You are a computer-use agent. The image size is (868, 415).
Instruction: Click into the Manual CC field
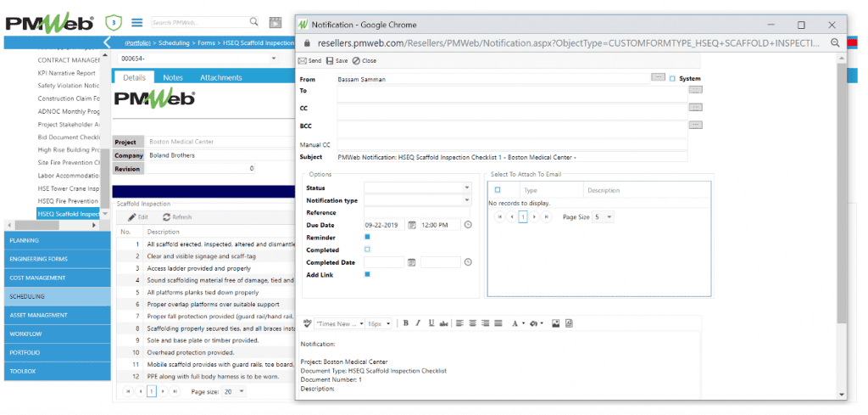pyautogui.click(x=511, y=144)
